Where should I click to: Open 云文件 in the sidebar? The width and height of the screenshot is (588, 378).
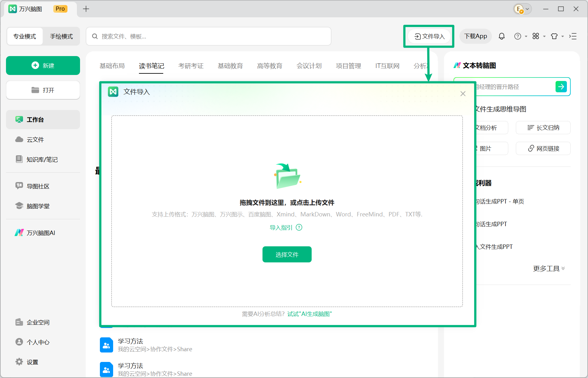pos(43,140)
